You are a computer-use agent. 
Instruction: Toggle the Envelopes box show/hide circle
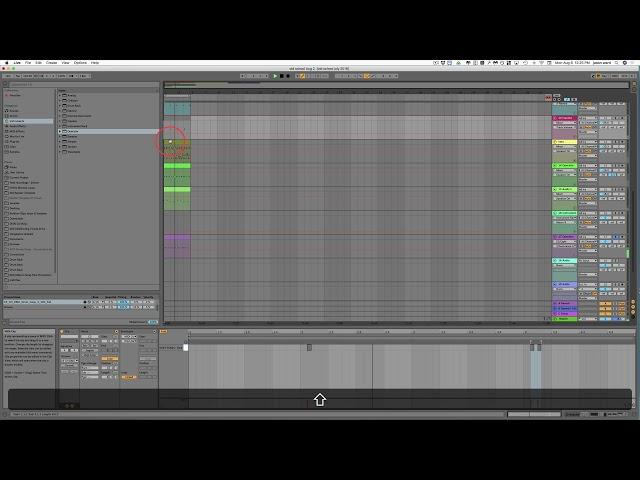154,332
